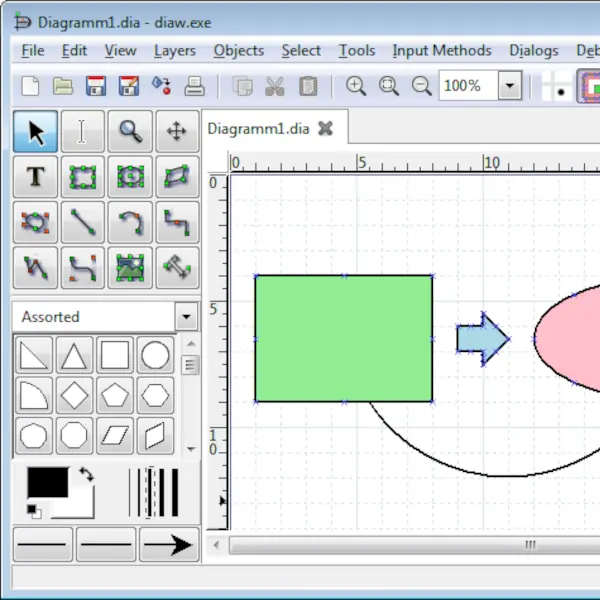The image size is (600, 600).
Task: Reset to default black and white colors
Action: coord(34,511)
